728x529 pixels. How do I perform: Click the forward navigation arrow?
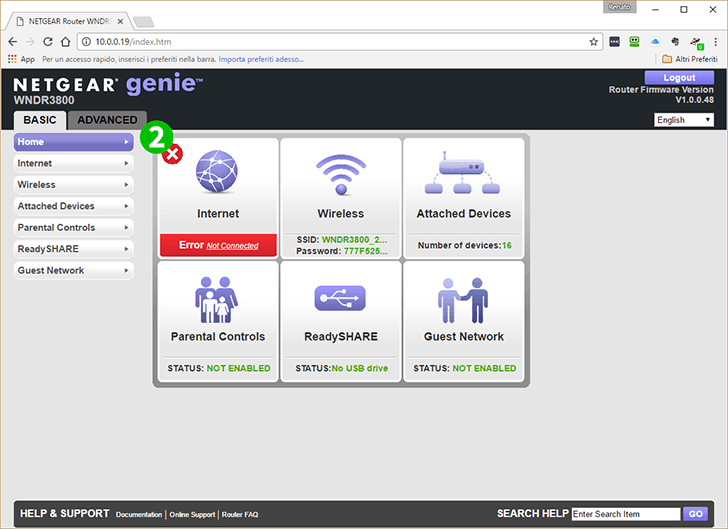coord(30,42)
